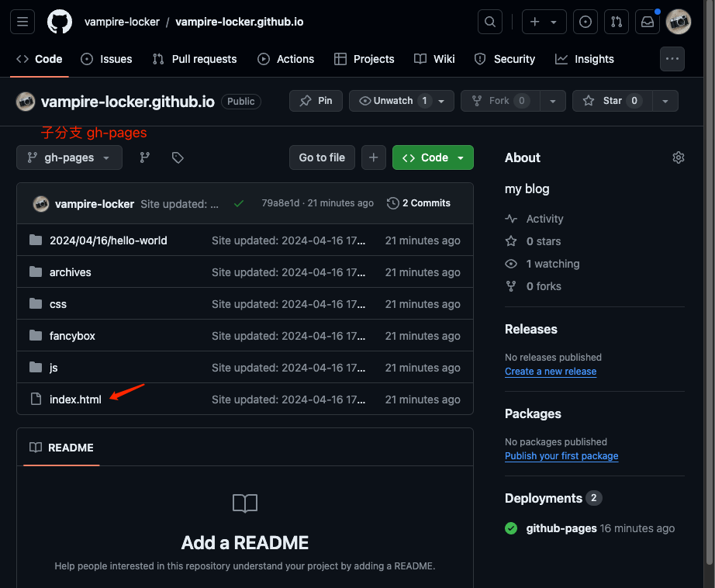
Task: Click the repository title vampire-locker.github.io
Action: tap(128, 102)
